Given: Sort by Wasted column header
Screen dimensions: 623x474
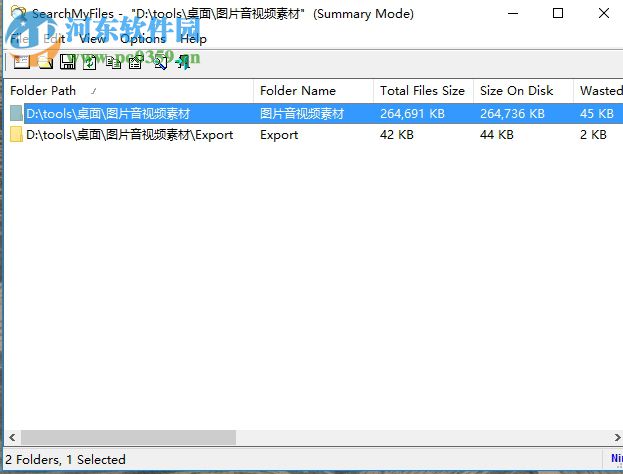Looking at the screenshot, I should (x=598, y=91).
